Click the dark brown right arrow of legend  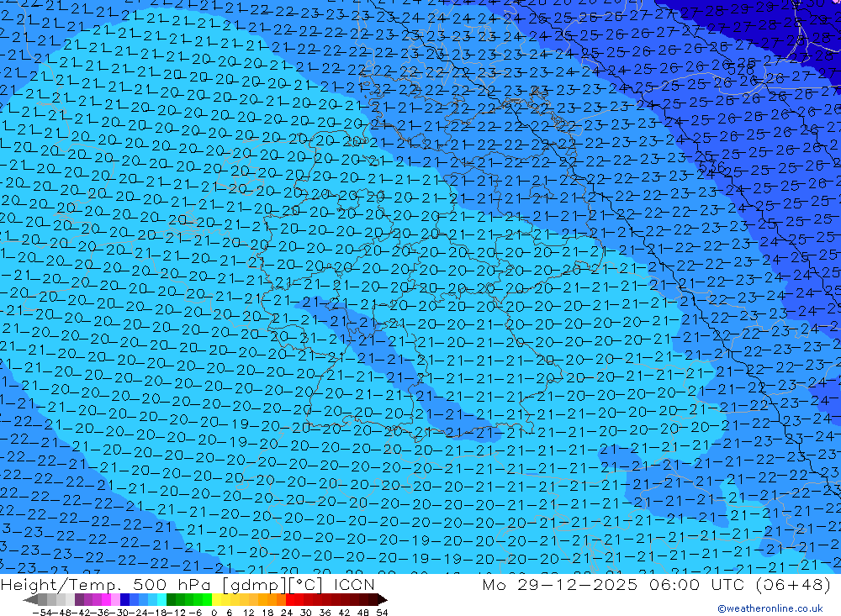pos(383,600)
